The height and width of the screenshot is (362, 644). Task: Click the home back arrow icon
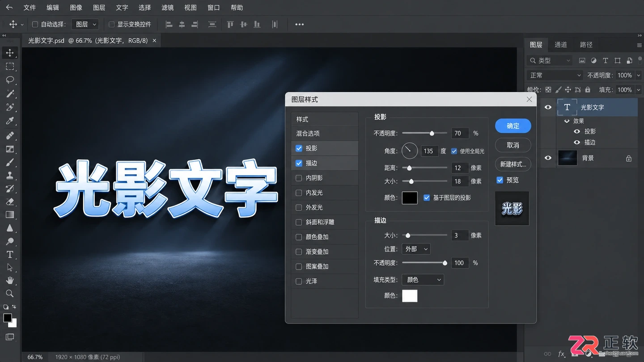click(x=9, y=8)
